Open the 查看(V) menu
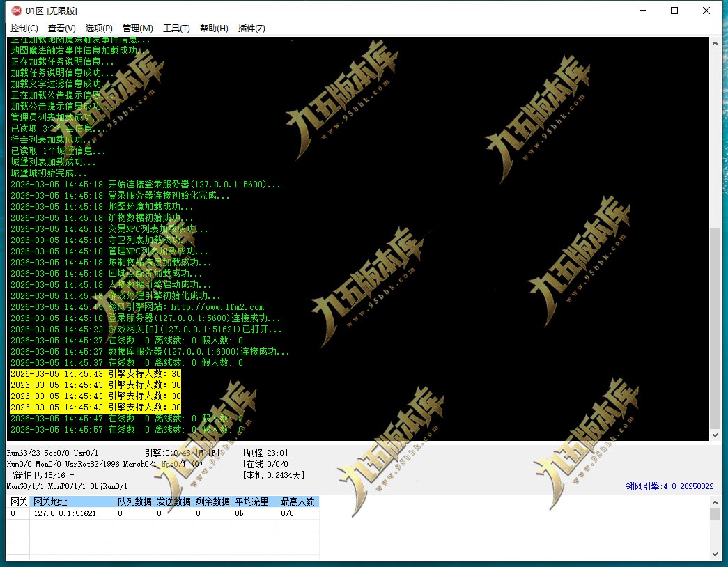 click(62, 29)
